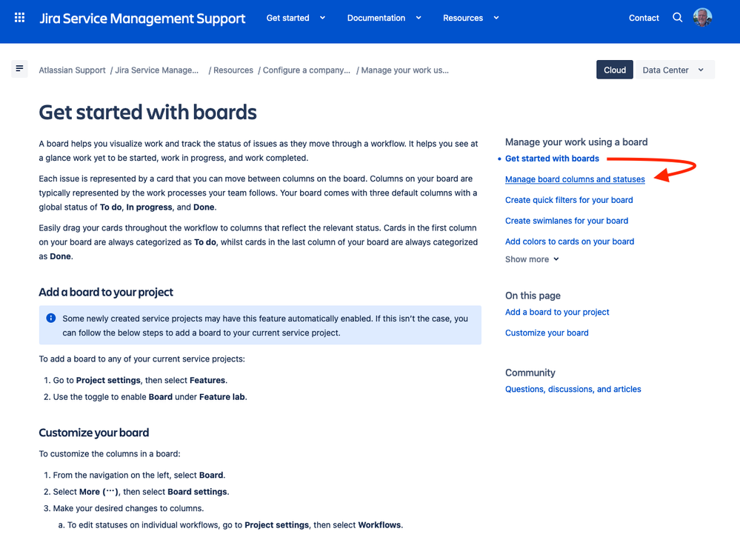
Task: Open Manage board columns and statuses
Action: [x=575, y=179]
